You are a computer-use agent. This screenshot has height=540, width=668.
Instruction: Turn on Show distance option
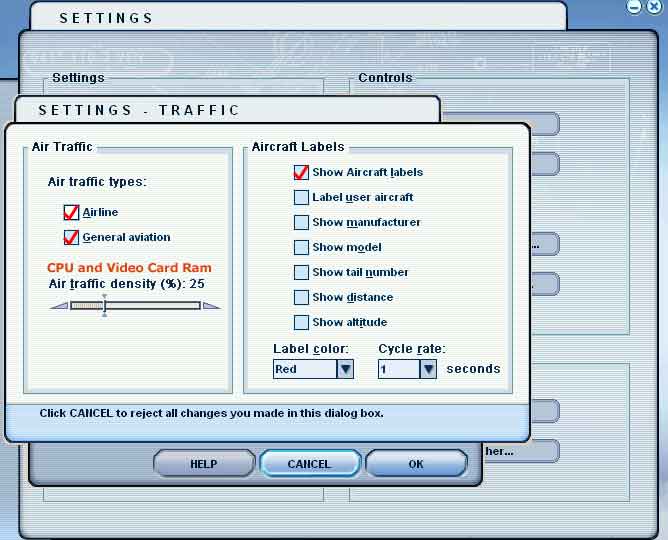(x=301, y=297)
